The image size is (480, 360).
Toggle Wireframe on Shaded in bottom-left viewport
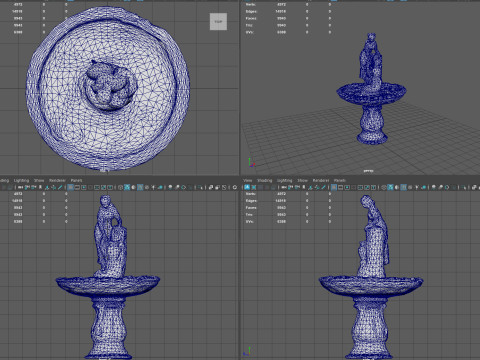(140, 187)
